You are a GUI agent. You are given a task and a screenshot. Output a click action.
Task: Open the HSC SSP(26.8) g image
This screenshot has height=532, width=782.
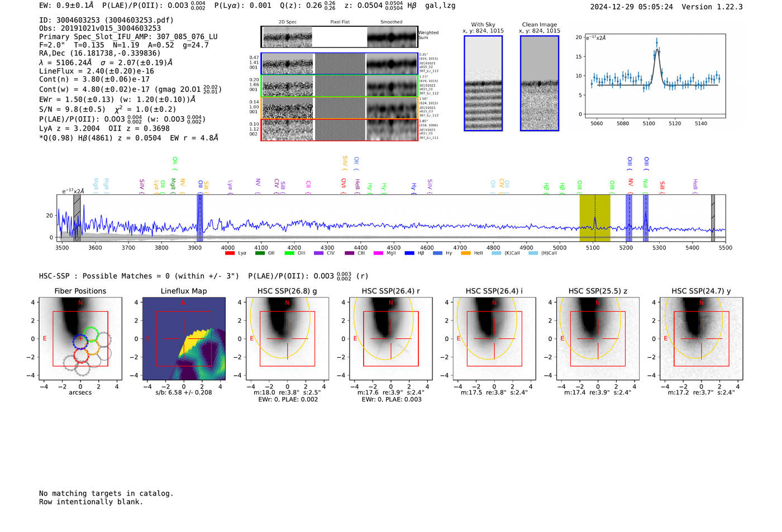(x=287, y=339)
